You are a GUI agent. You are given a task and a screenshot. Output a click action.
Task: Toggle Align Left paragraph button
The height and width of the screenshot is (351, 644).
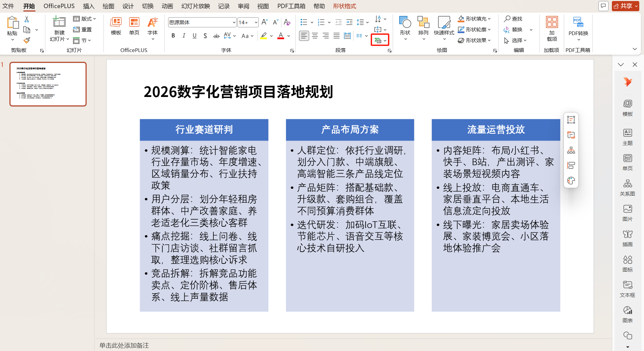pyautogui.click(x=304, y=36)
